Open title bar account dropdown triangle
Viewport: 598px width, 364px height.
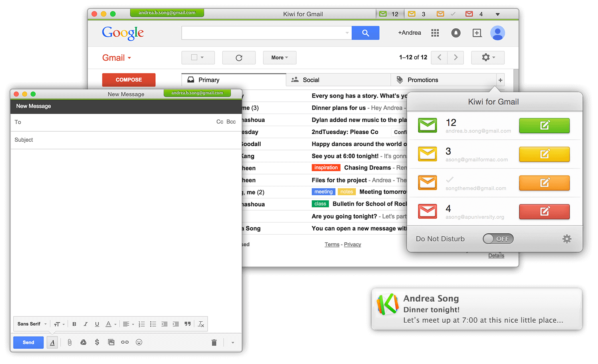click(497, 14)
